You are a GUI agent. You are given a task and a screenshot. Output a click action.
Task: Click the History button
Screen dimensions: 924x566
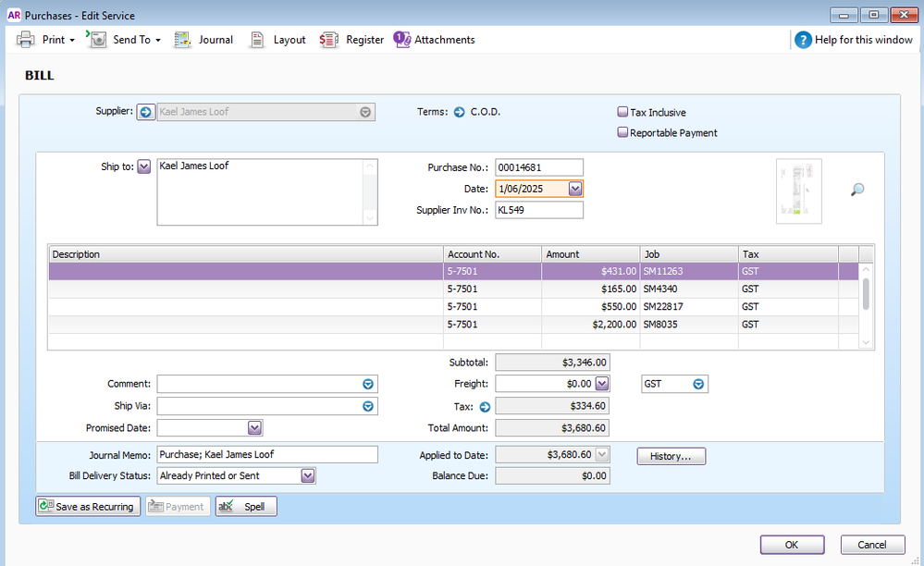[x=671, y=456]
